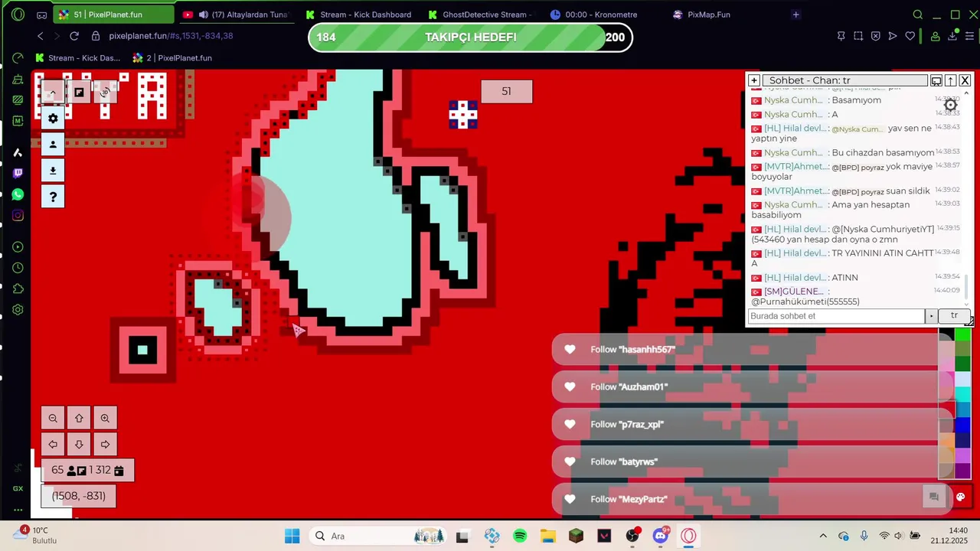This screenshot has width=980, height=551.
Task: Click 'Bu cihazdan basamıyom' chat message
Action: pos(883,152)
